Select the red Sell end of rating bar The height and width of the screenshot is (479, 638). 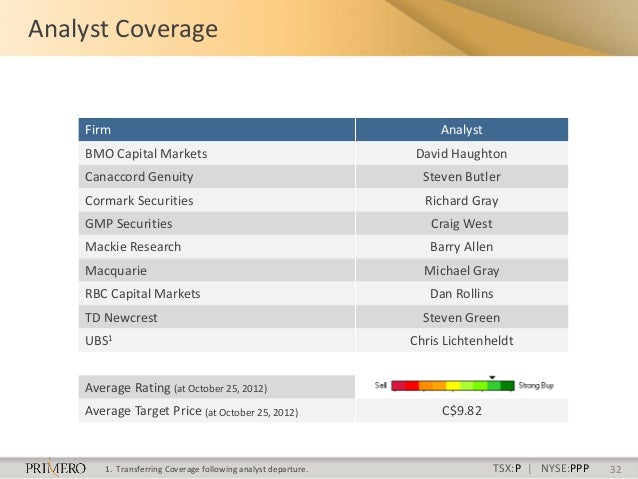[x=403, y=385]
